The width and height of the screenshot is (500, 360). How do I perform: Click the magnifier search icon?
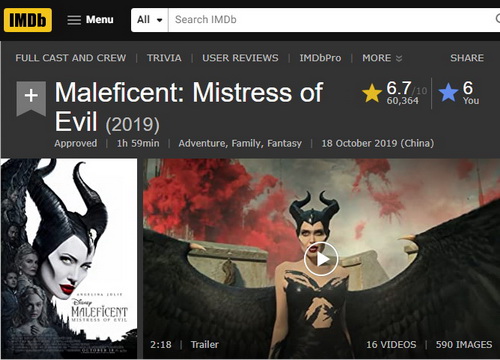coord(498,19)
